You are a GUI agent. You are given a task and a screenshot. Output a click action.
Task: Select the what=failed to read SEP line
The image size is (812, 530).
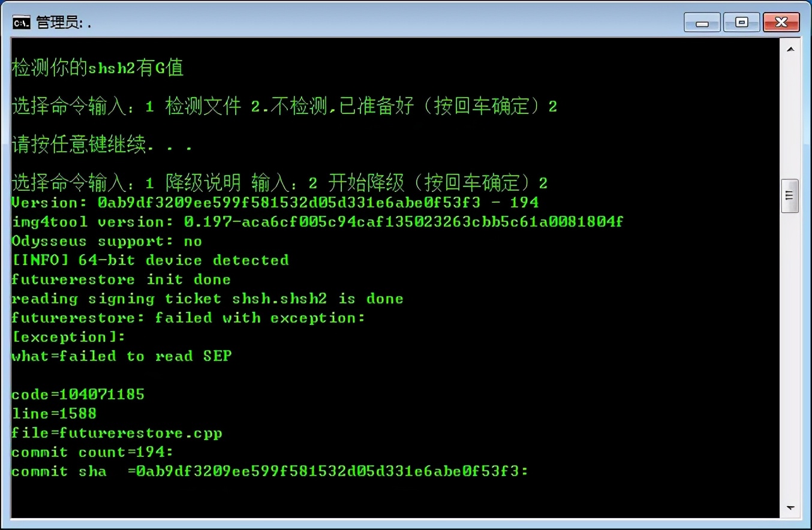pos(121,356)
